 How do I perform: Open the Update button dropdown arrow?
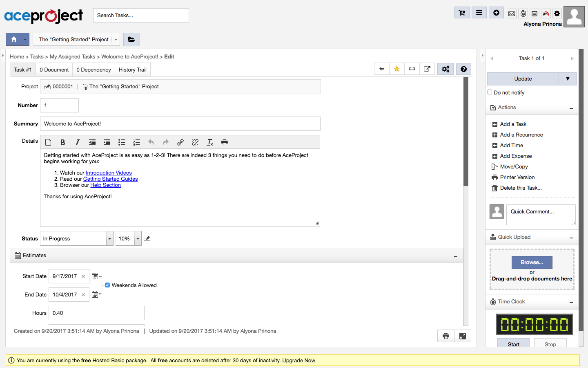tap(568, 79)
